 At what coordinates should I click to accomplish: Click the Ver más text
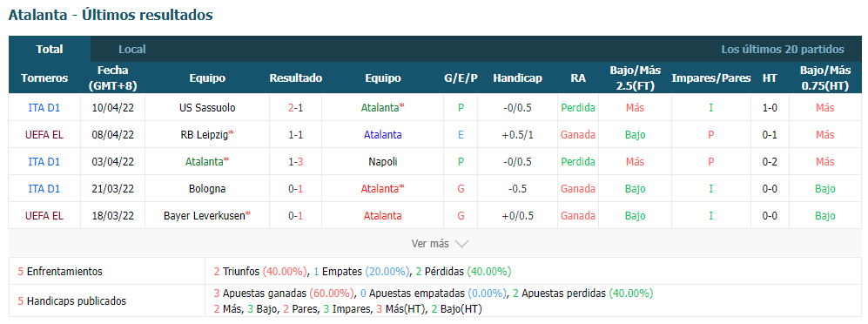[x=430, y=244]
